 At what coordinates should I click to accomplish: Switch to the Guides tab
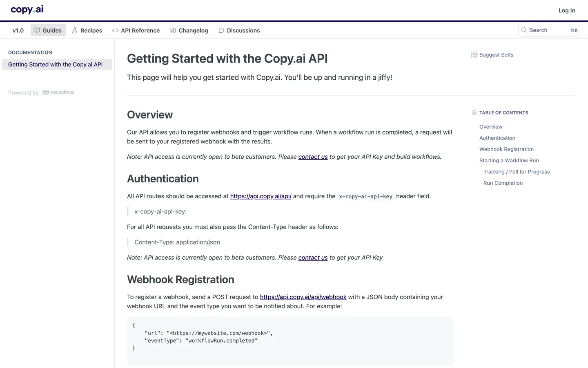48,30
